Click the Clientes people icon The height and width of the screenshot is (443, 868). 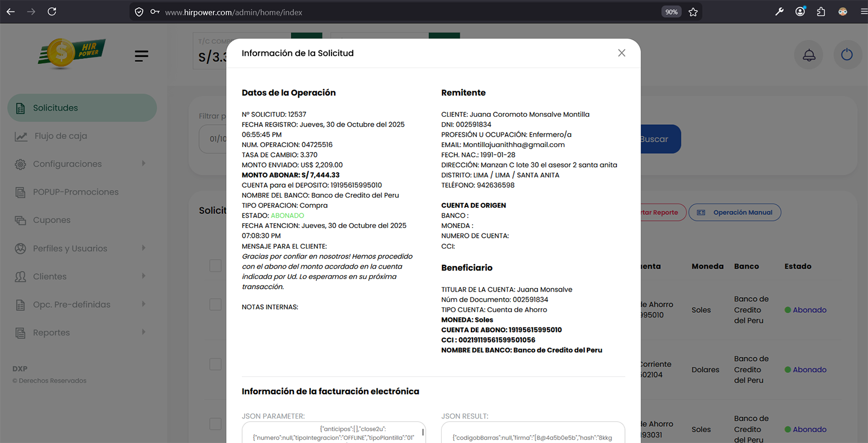pyautogui.click(x=21, y=277)
